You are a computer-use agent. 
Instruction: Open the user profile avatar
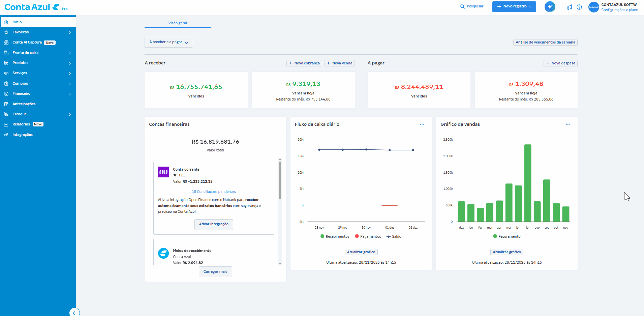593,7
